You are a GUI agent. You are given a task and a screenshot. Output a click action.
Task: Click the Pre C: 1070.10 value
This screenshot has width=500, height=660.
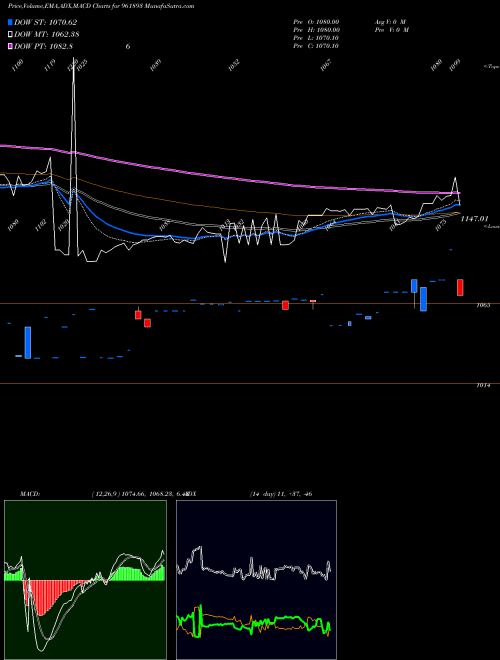click(x=316, y=46)
